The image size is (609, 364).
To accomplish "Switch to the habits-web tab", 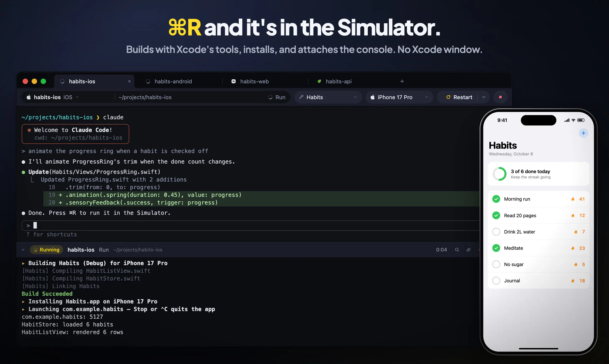I will 265,81.
